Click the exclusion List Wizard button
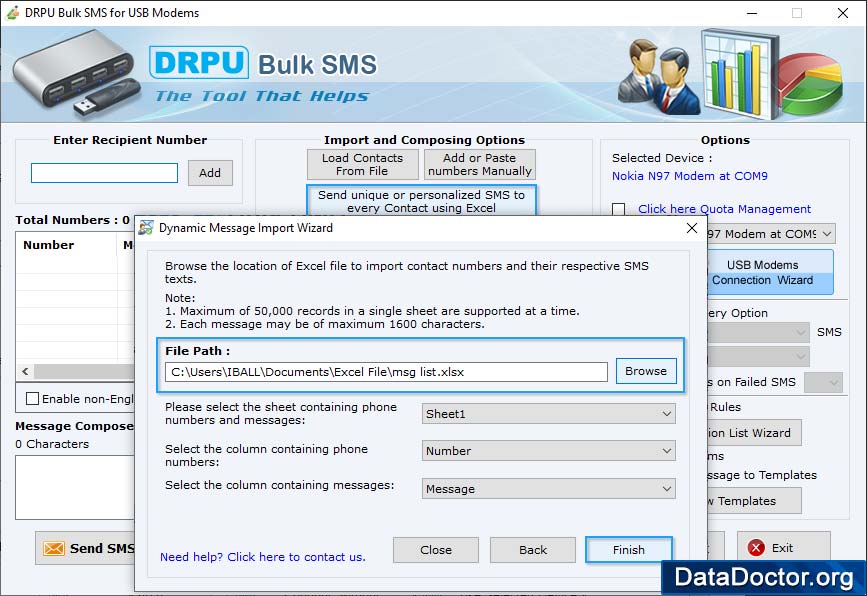 [x=754, y=433]
